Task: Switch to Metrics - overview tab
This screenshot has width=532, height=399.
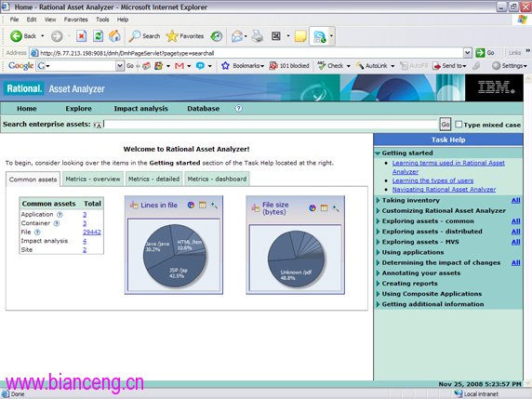Action: pos(93,180)
